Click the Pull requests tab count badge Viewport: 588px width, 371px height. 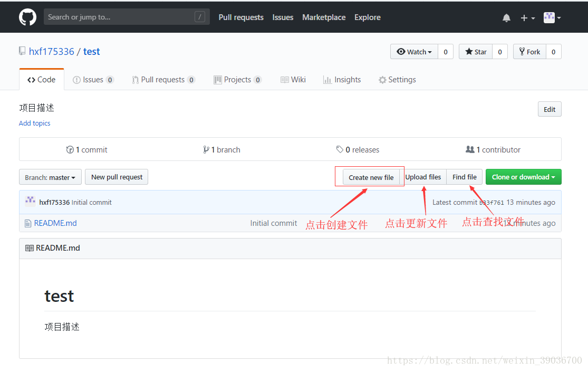[191, 80]
